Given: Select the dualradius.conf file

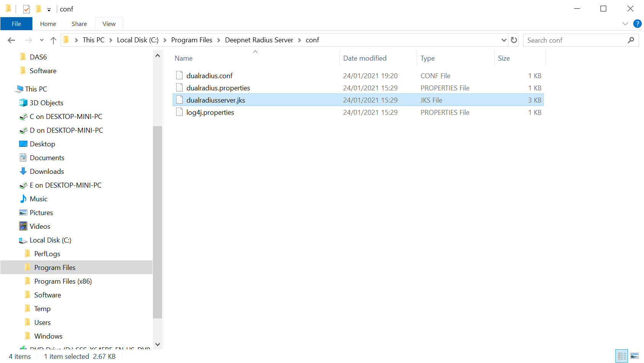Looking at the screenshot, I should pos(209,76).
